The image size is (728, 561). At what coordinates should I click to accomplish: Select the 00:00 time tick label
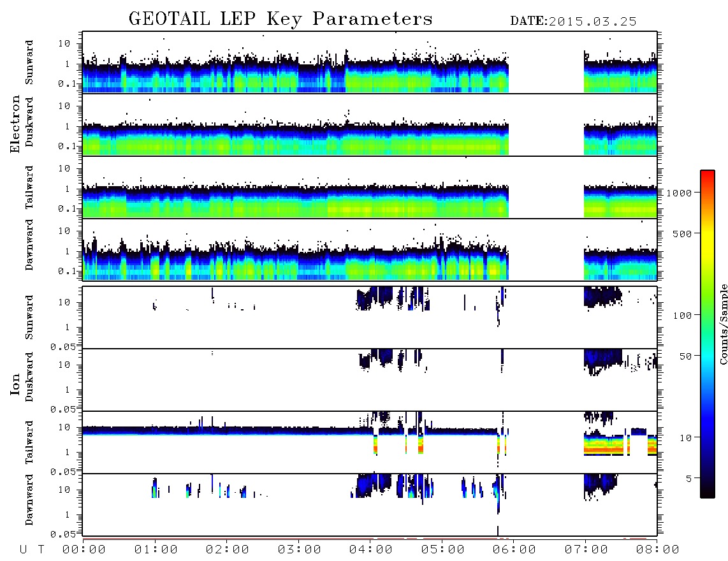pyautogui.click(x=84, y=550)
